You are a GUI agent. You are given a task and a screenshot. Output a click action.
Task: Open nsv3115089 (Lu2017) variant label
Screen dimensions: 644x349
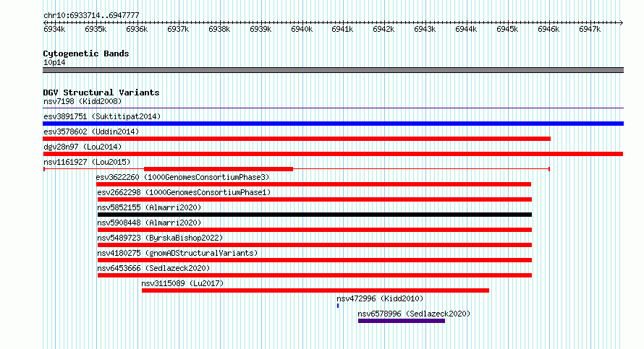click(x=183, y=283)
